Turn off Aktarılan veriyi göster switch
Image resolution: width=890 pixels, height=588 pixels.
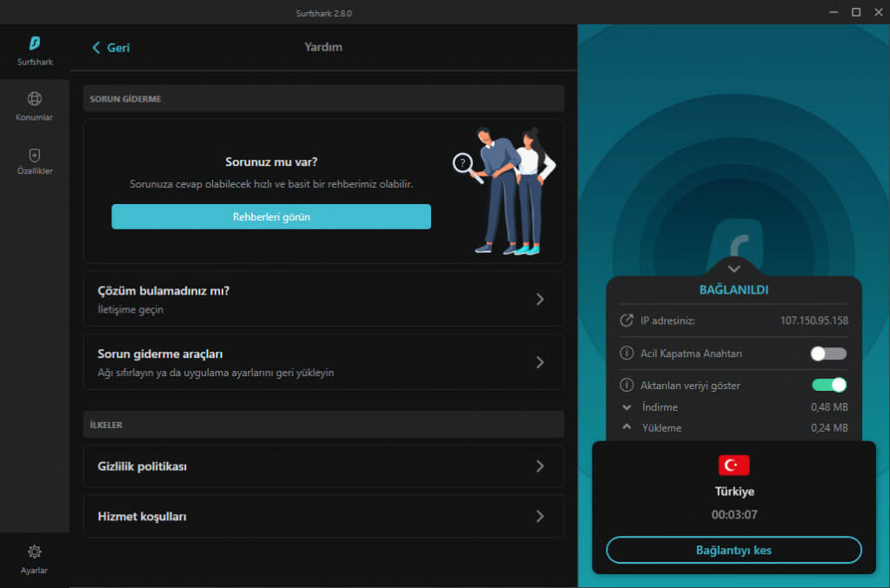[x=828, y=385]
